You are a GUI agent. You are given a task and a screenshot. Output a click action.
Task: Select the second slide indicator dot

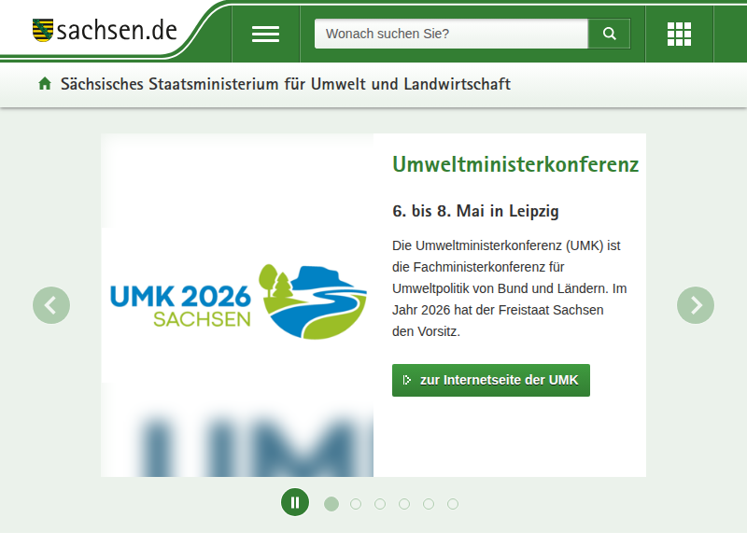pyautogui.click(x=356, y=504)
